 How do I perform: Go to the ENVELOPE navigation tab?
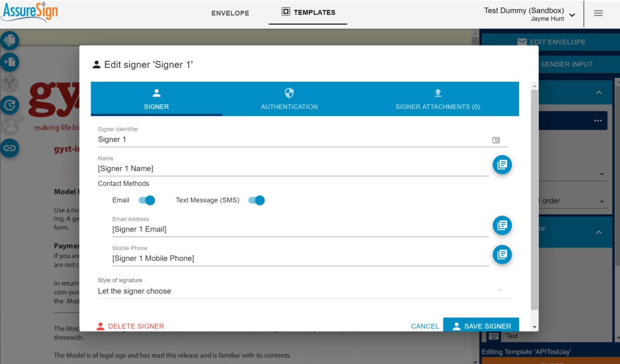[x=230, y=13]
